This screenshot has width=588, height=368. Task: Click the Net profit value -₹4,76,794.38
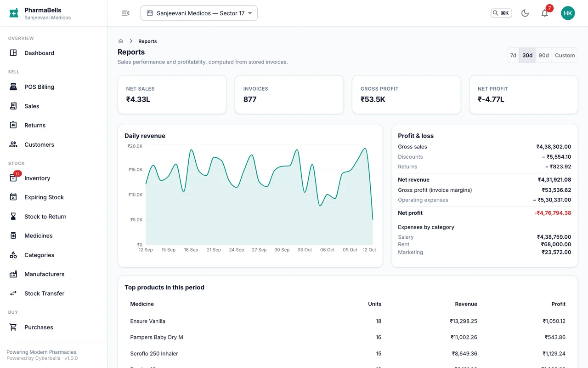pyautogui.click(x=553, y=213)
